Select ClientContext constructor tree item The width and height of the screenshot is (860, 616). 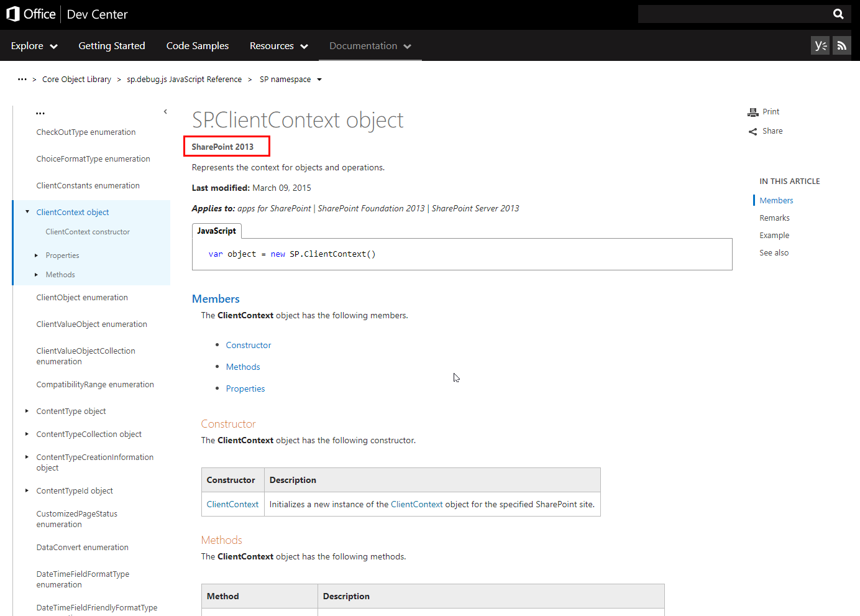tap(88, 232)
